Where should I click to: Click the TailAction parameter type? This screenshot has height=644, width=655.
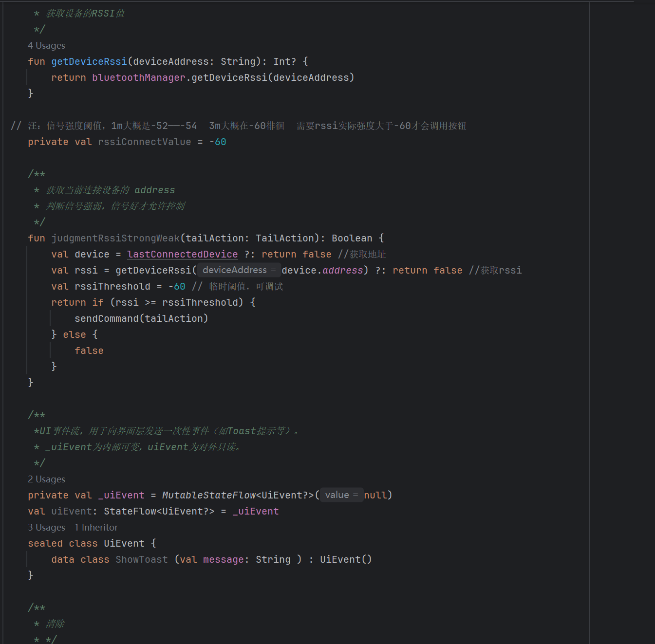tap(285, 238)
